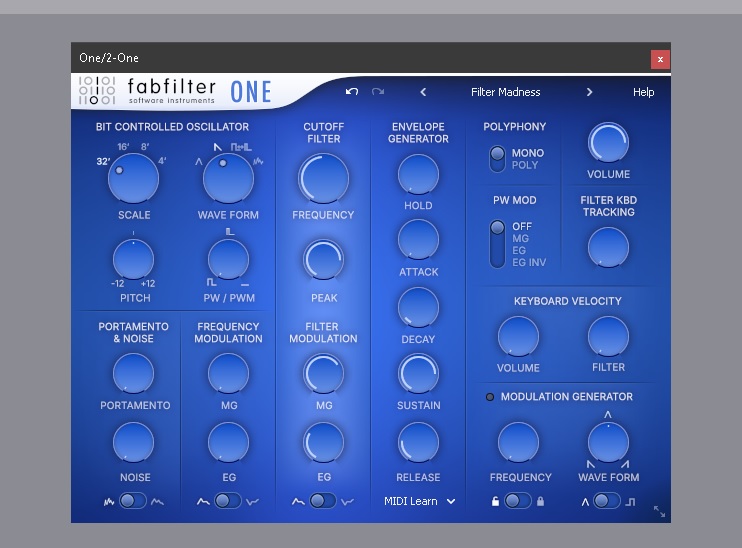
Task: Click the oscillator Scale knob
Action: click(133, 178)
